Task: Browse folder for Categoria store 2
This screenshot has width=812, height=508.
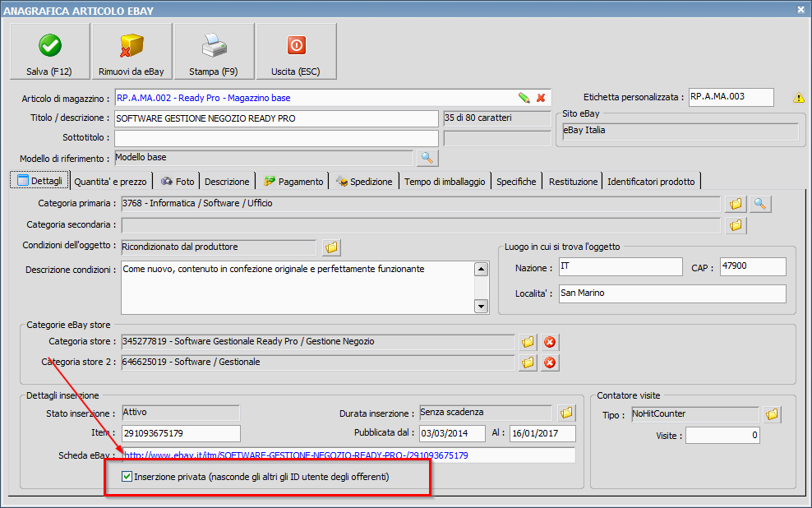Action: tap(528, 363)
